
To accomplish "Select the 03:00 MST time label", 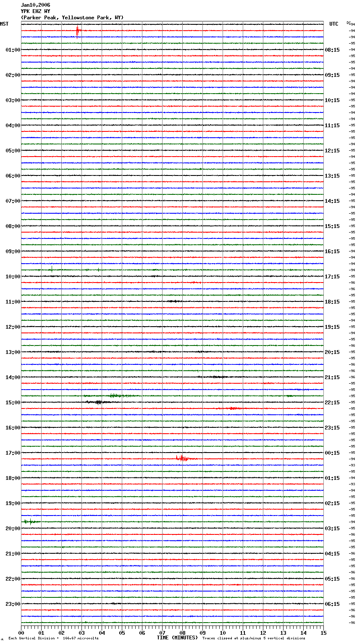I will pyautogui.click(x=13, y=100).
